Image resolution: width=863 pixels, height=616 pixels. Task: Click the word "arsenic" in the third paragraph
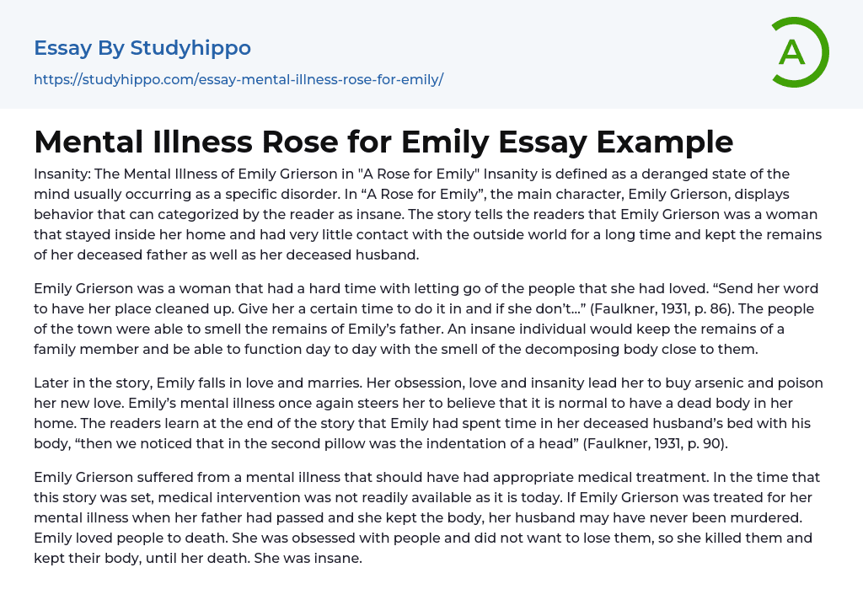pyautogui.click(x=678, y=383)
